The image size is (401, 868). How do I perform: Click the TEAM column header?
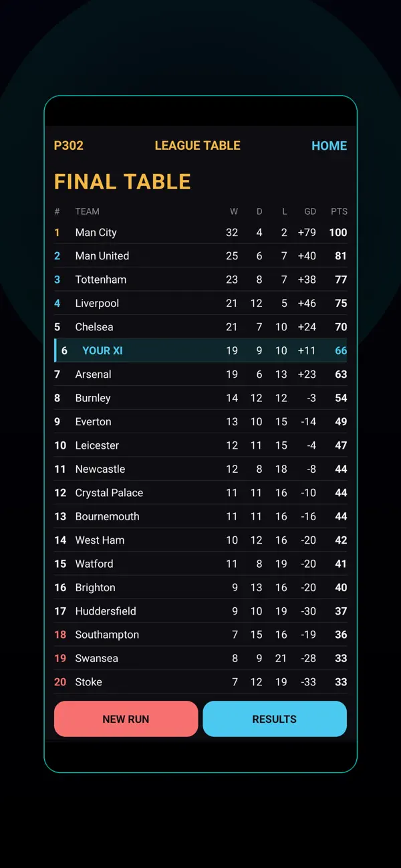(x=88, y=211)
